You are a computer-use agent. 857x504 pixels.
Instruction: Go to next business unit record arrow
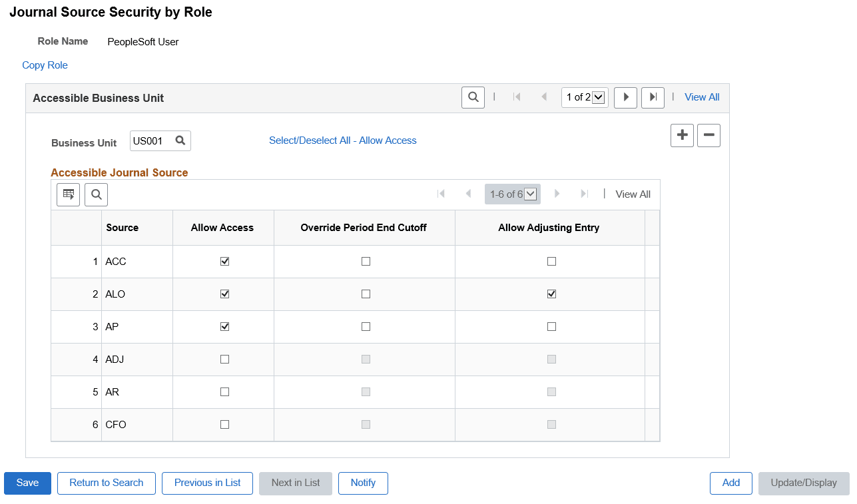point(625,97)
